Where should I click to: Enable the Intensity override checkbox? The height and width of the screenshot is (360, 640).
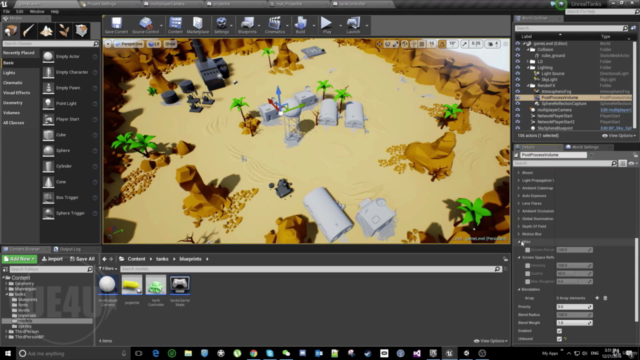coord(527,266)
